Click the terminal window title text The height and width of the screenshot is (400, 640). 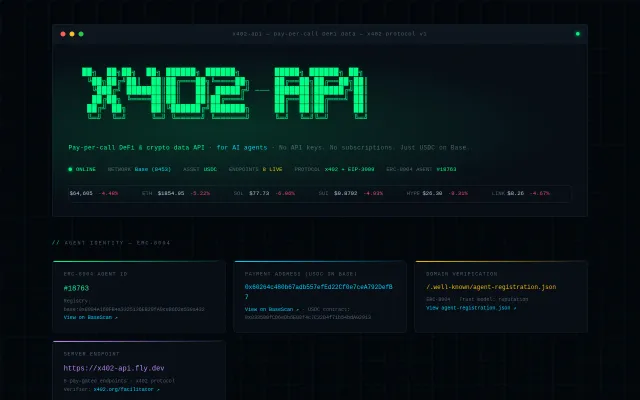(329, 34)
